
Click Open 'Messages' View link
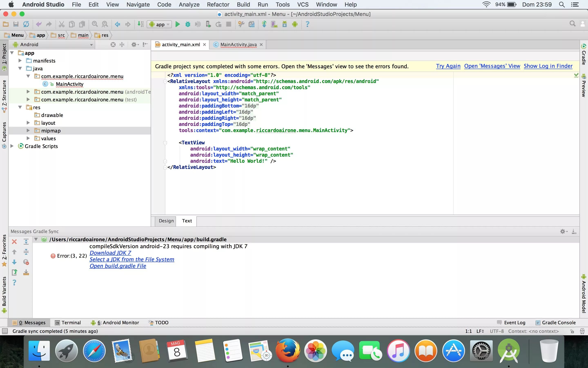click(492, 66)
